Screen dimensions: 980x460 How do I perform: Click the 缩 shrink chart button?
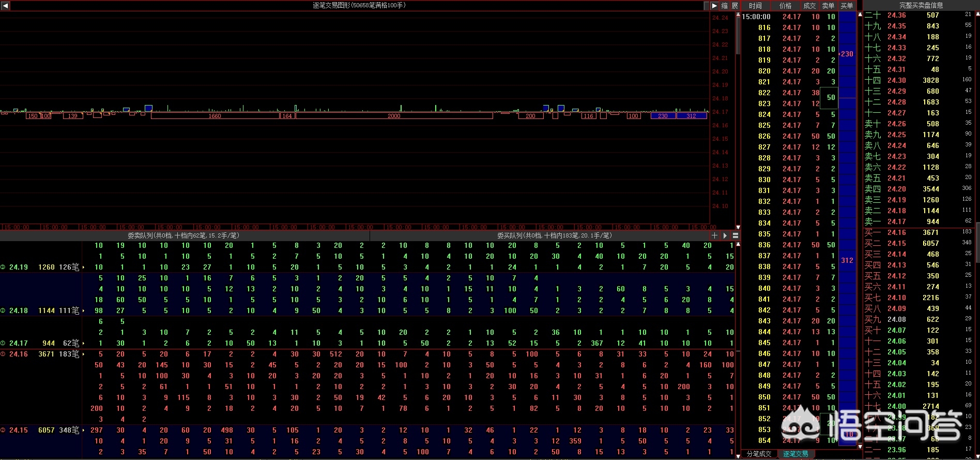tap(725, 6)
